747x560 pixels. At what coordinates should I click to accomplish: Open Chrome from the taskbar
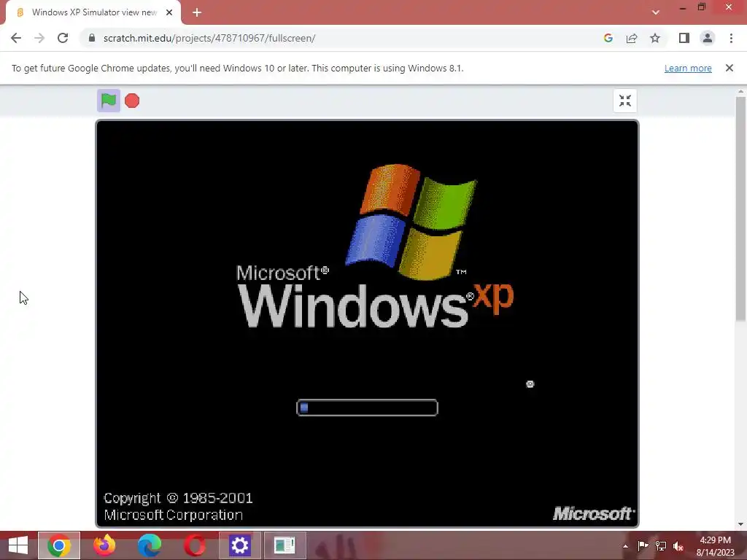pyautogui.click(x=59, y=545)
